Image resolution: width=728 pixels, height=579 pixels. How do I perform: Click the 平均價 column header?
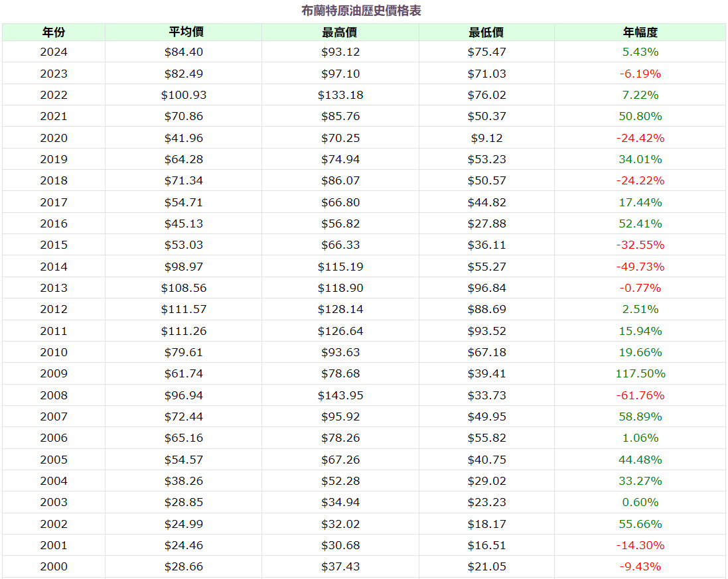point(184,32)
